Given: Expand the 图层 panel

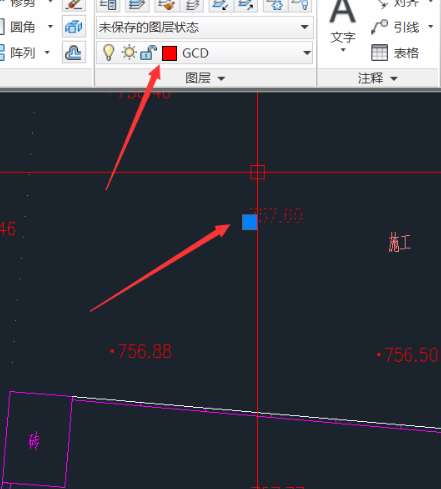Looking at the screenshot, I should pyautogui.click(x=205, y=78).
